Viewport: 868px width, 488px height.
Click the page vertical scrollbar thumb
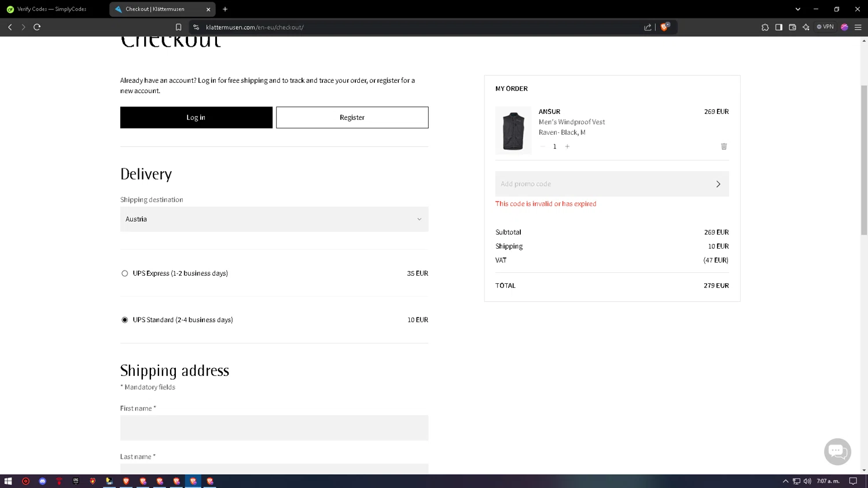click(864, 160)
